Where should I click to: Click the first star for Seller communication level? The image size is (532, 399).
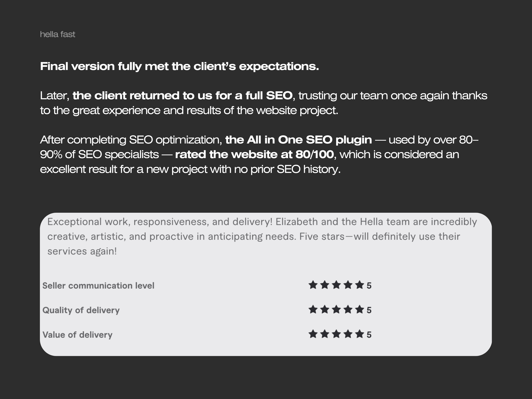(313, 285)
